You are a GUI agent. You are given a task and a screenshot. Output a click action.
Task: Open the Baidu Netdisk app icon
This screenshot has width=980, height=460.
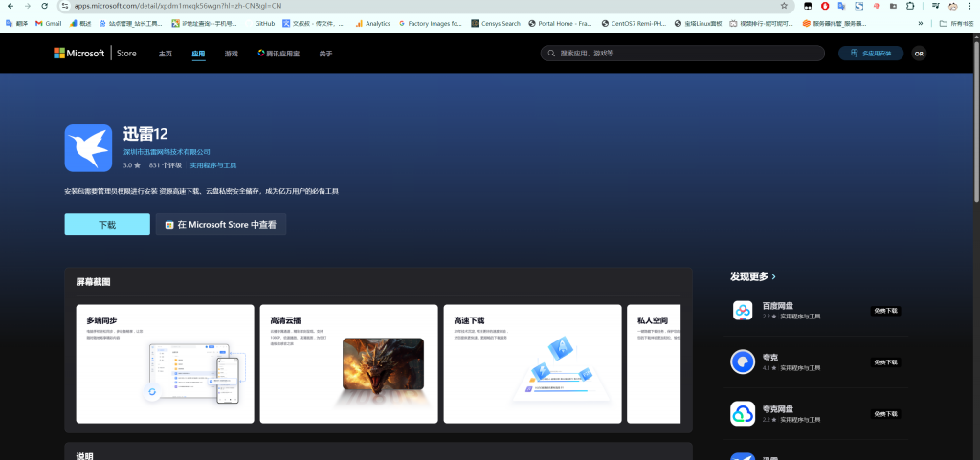[744, 311]
